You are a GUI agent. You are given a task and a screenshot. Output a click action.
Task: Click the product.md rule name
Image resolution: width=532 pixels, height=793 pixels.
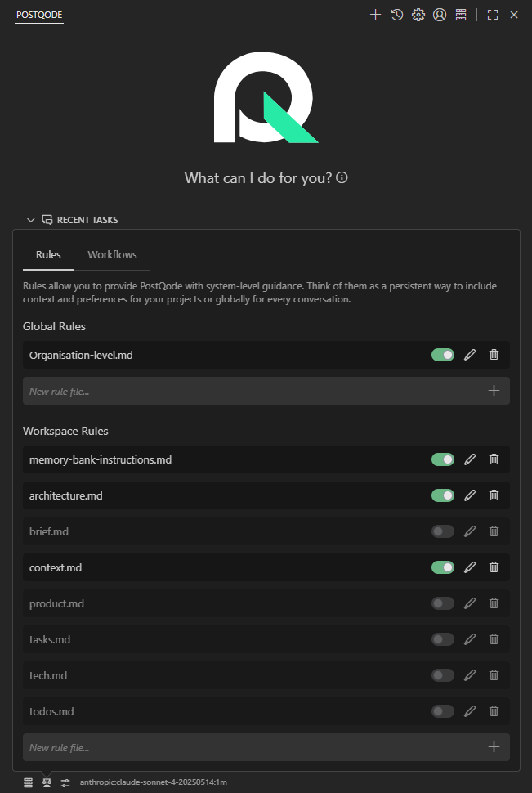click(x=56, y=603)
